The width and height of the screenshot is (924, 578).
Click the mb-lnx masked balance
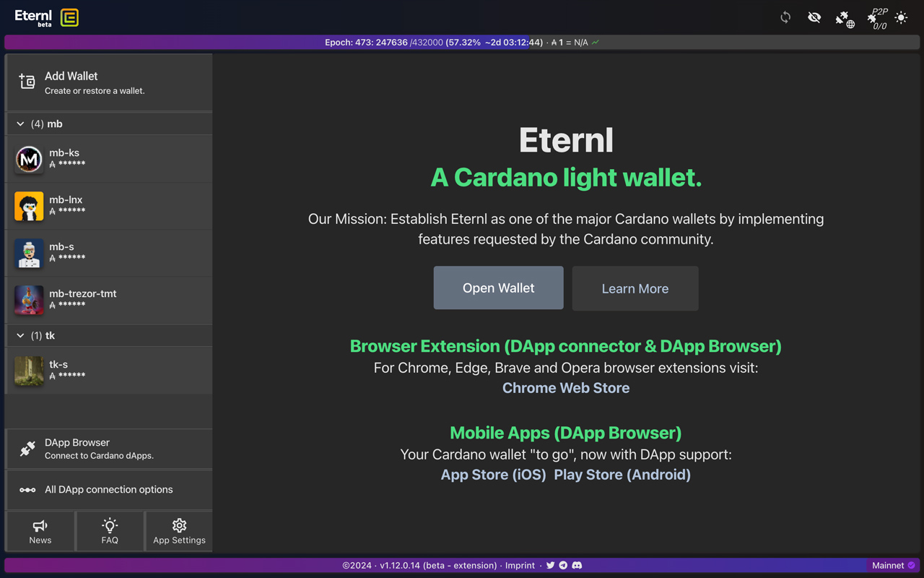coord(67,212)
